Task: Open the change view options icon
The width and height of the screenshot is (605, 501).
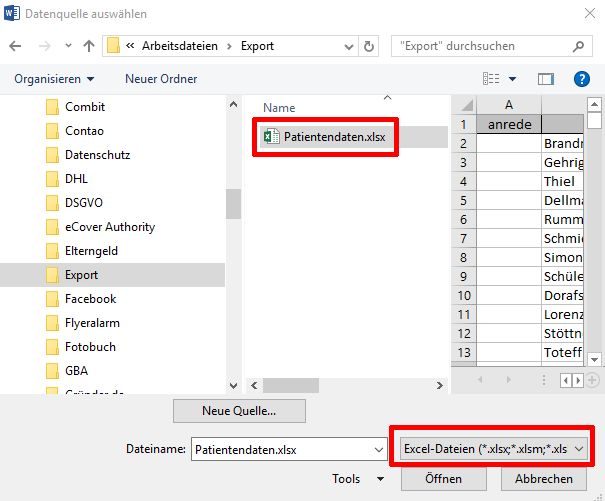Action: pyautogui.click(x=492, y=78)
